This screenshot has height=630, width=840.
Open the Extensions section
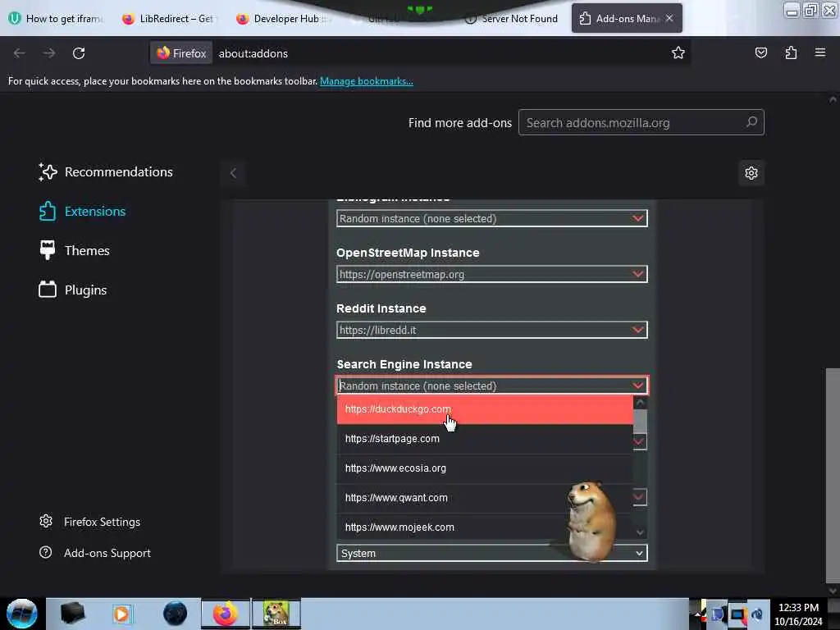coord(82,211)
